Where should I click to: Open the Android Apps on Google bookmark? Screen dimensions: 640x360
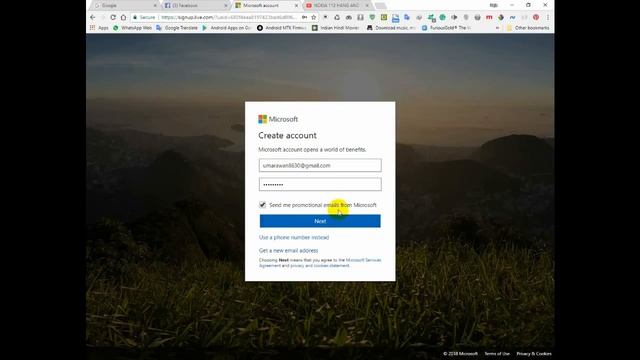click(x=227, y=28)
